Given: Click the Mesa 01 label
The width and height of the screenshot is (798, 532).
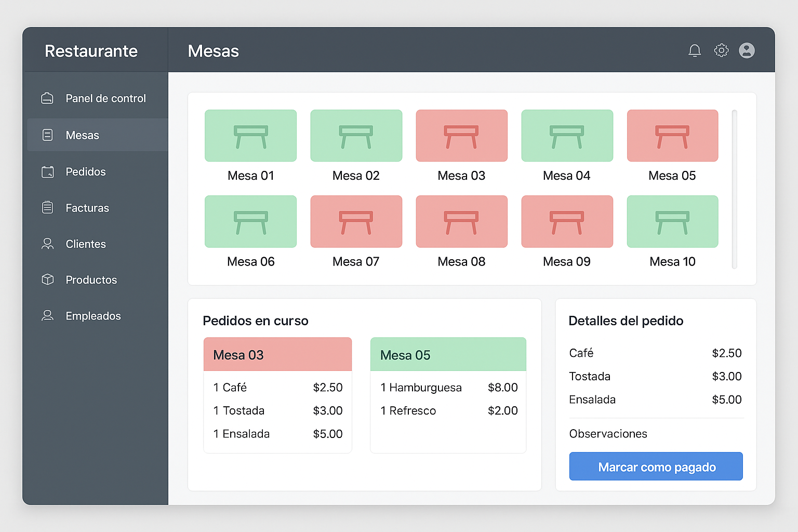Looking at the screenshot, I should click(251, 176).
